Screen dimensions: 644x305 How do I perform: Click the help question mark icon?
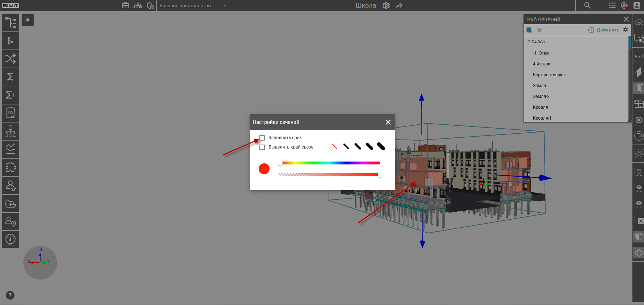pos(10,295)
